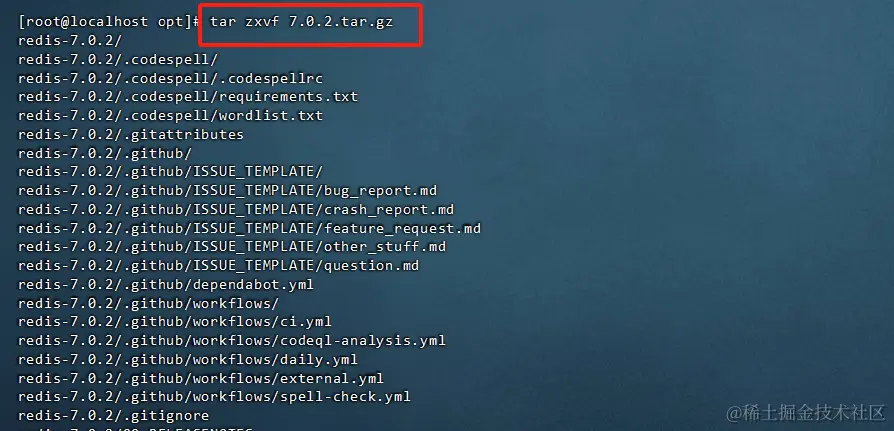Click the 稀土掘金技术社区 watermark

(x=806, y=413)
